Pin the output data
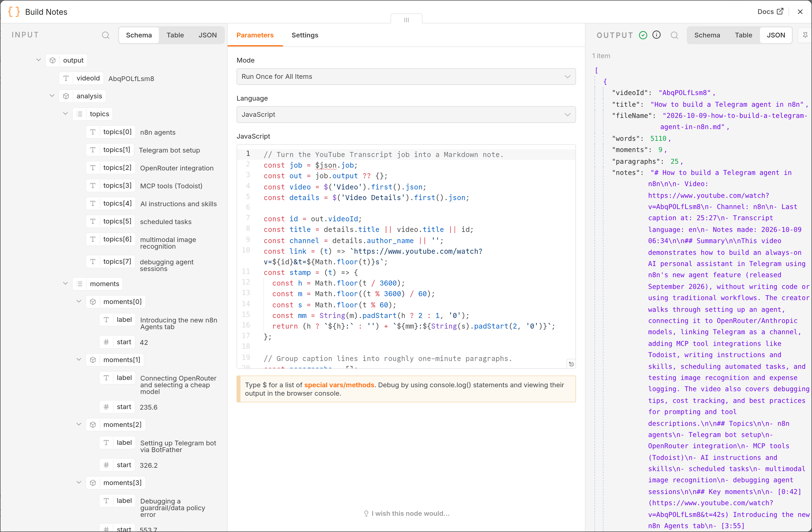The image size is (812, 532). coord(805,35)
